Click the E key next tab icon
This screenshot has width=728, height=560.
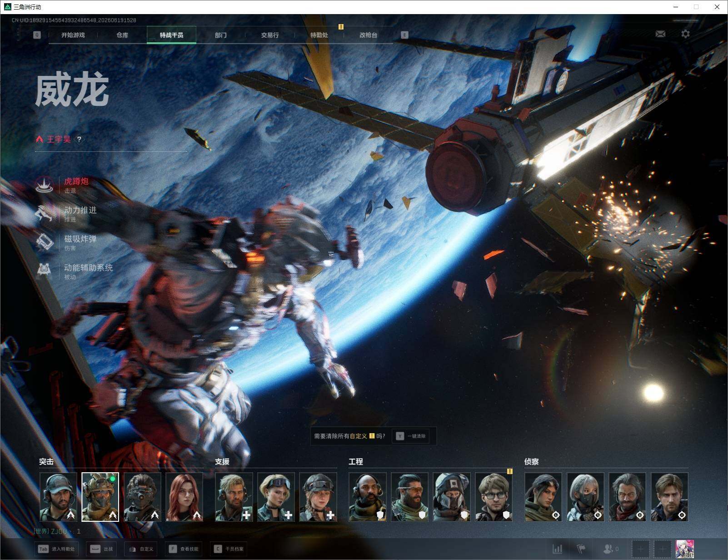pos(404,35)
